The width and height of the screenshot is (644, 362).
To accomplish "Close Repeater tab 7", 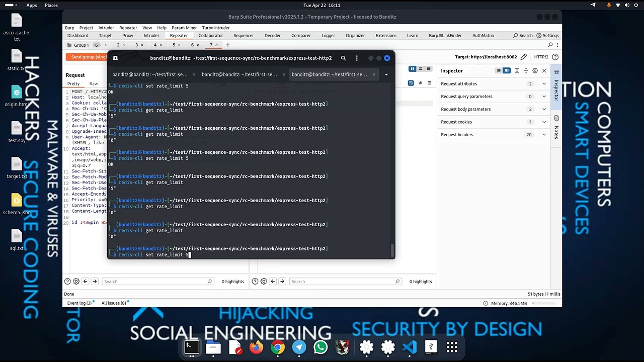I will point(217,45).
